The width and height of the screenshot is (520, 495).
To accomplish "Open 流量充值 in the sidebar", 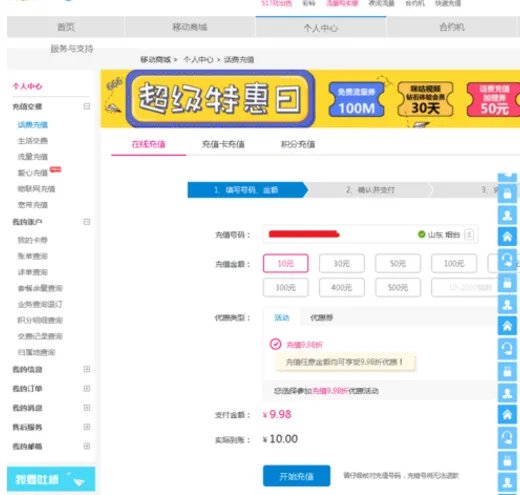I will click(x=33, y=157).
